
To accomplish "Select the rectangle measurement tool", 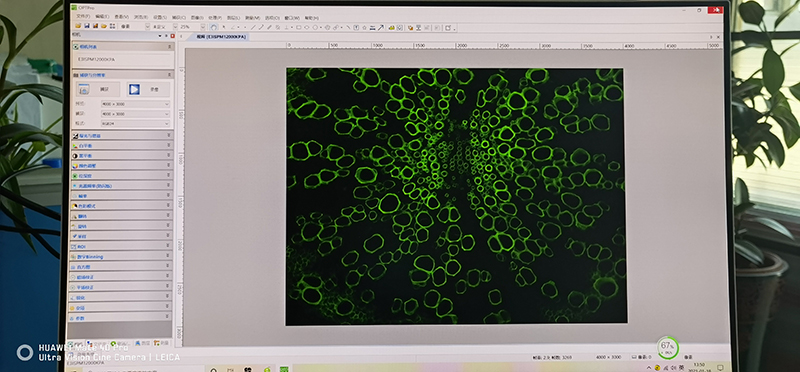I will (298, 27).
